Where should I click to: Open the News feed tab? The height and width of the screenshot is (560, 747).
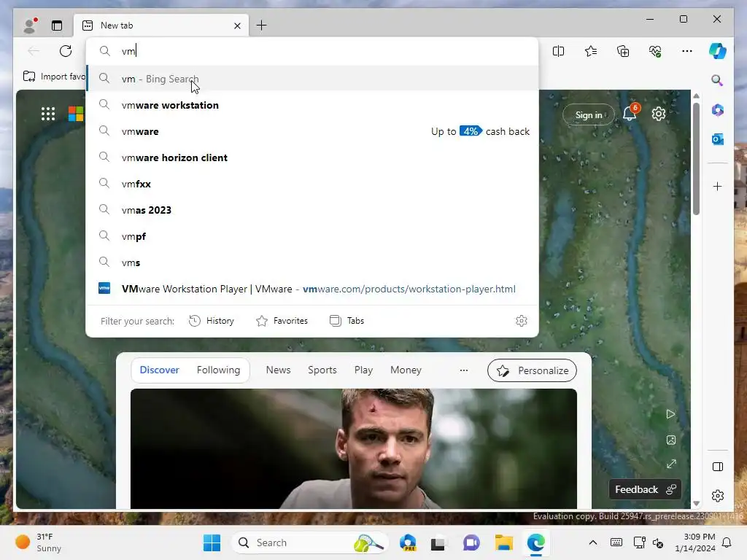click(278, 370)
